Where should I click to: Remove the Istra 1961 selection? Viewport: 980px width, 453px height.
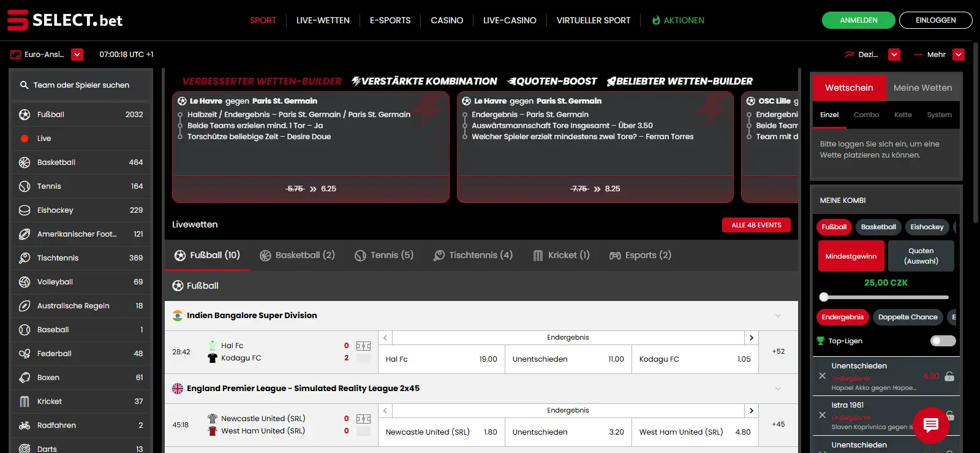click(x=823, y=415)
